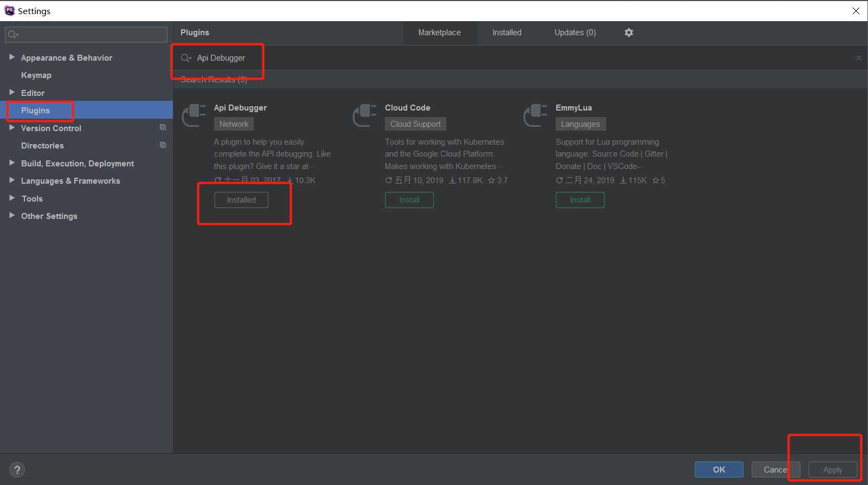Click project-level icon beside Directories
Image resolution: width=868 pixels, height=485 pixels.
[x=163, y=145]
